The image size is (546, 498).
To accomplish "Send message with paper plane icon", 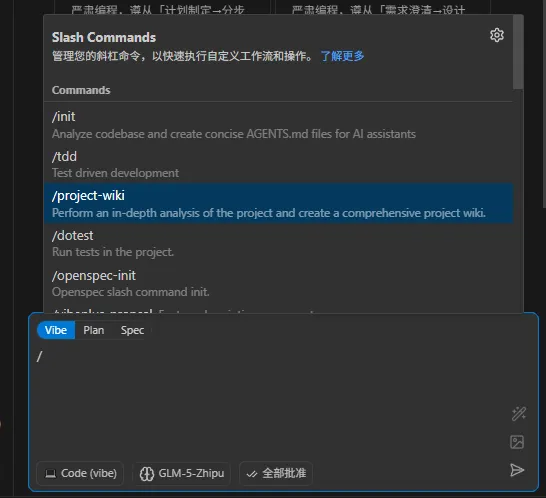I will tap(517, 470).
